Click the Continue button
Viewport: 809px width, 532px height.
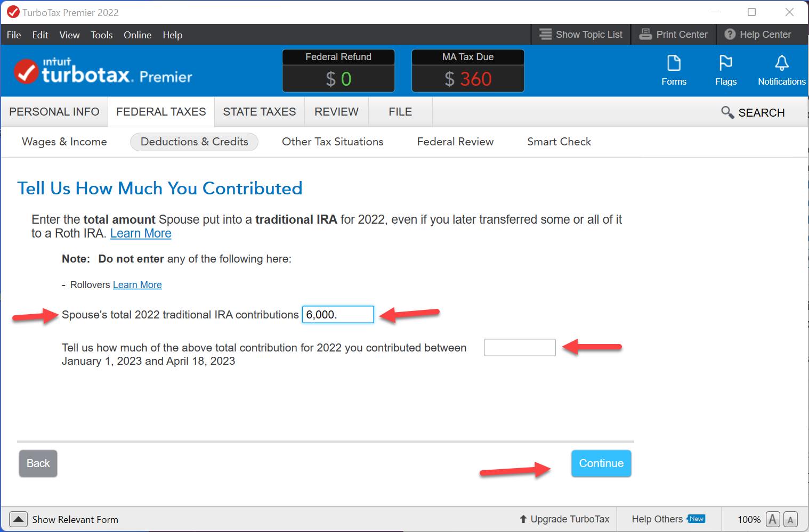pyautogui.click(x=601, y=463)
